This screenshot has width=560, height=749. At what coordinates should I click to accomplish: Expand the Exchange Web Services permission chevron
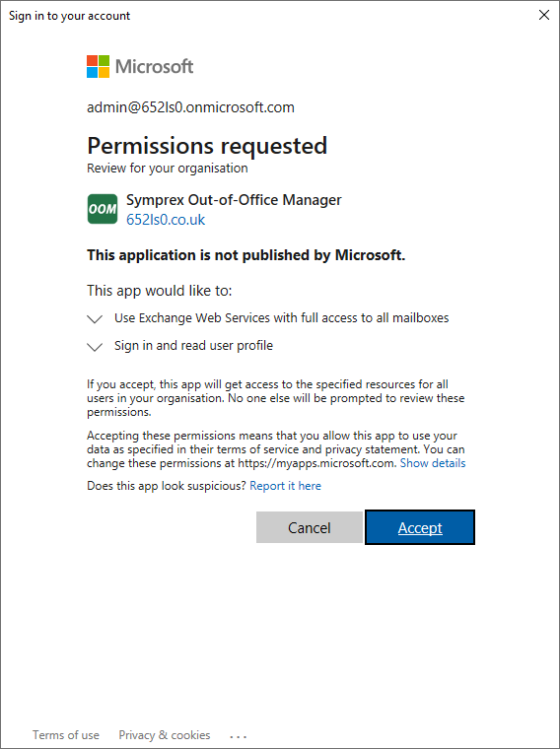[x=95, y=319]
